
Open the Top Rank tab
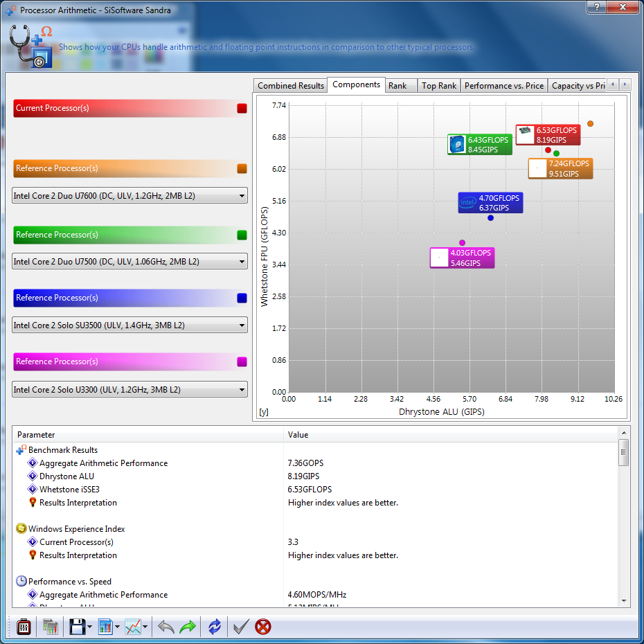[438, 86]
